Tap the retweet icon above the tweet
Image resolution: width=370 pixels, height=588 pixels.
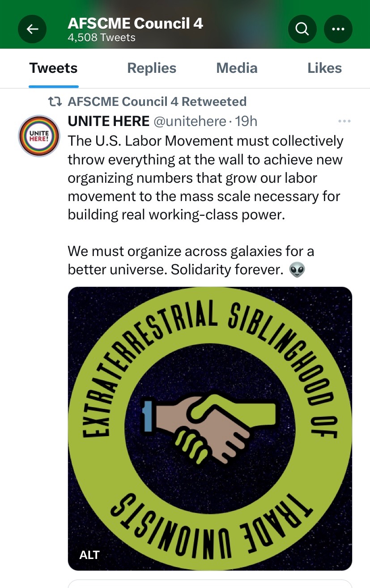(x=55, y=102)
